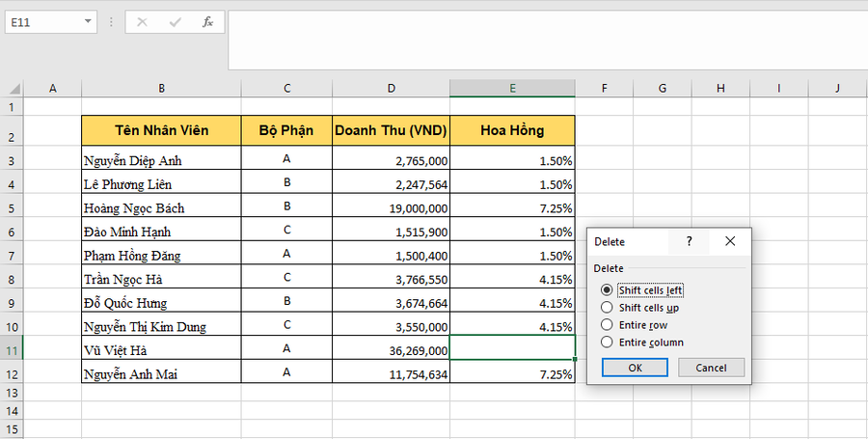868x439 pixels.
Task: Select the cell Nguyễn Diệp Anh
Action: 161,158
